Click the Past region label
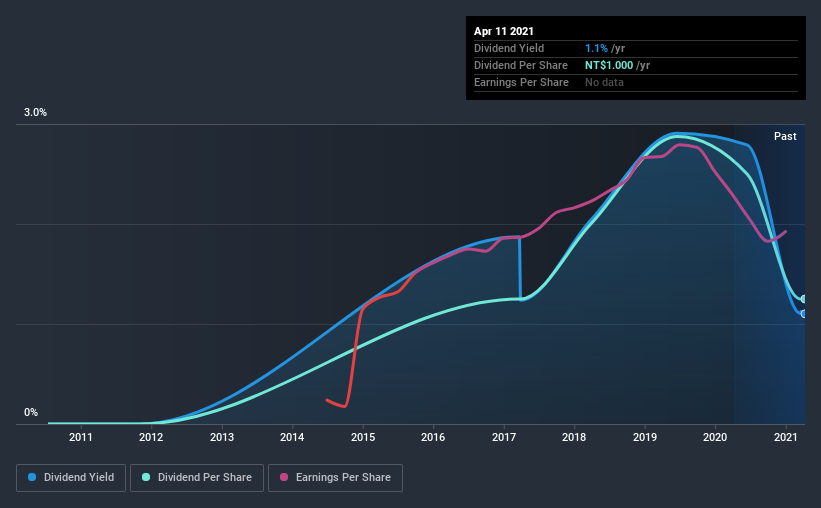Image resolution: width=821 pixels, height=508 pixels. [785, 136]
